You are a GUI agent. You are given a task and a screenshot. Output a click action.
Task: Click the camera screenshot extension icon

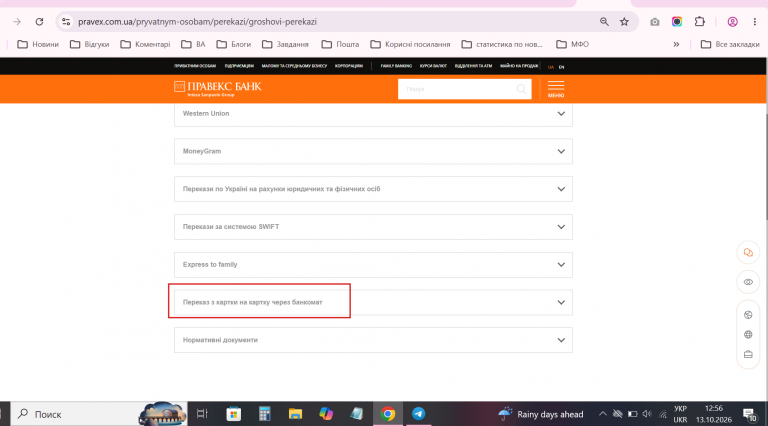tap(654, 22)
